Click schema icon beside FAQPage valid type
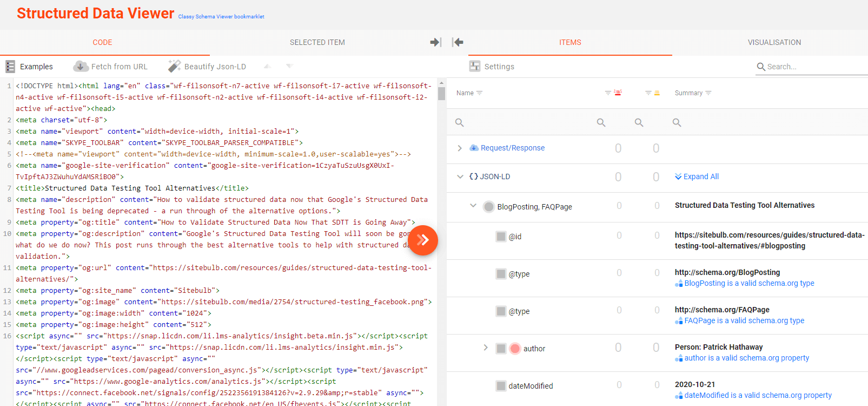 (x=679, y=321)
